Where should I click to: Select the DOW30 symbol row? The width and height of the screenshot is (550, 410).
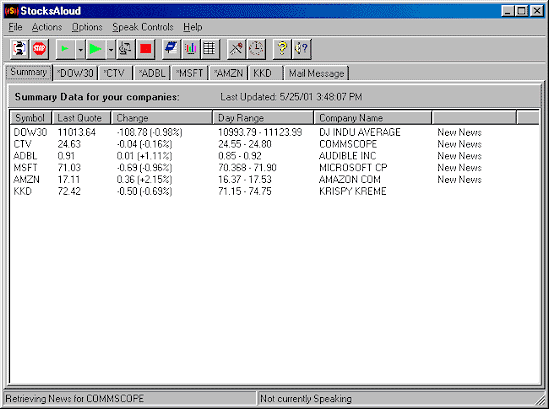(x=30, y=132)
